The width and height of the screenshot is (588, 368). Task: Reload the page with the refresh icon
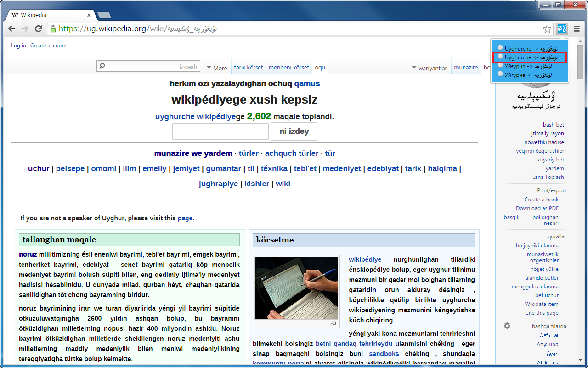coord(39,29)
